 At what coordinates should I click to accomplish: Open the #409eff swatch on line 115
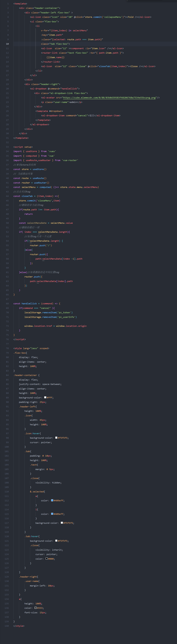[x=52, y=514]
